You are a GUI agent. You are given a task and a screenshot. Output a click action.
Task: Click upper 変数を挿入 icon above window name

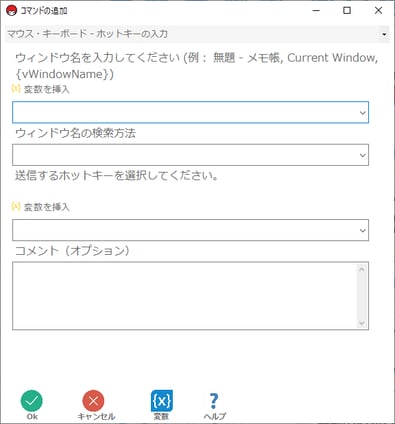pyautogui.click(x=16, y=89)
